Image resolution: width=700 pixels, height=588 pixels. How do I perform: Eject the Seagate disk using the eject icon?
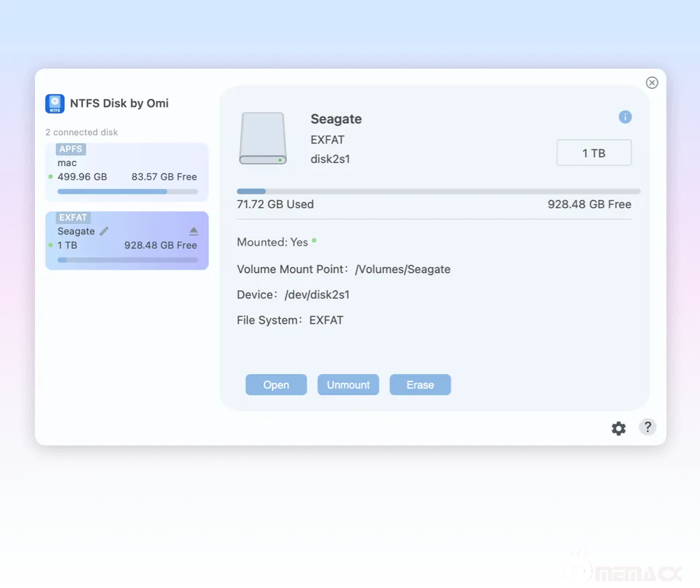tap(194, 231)
